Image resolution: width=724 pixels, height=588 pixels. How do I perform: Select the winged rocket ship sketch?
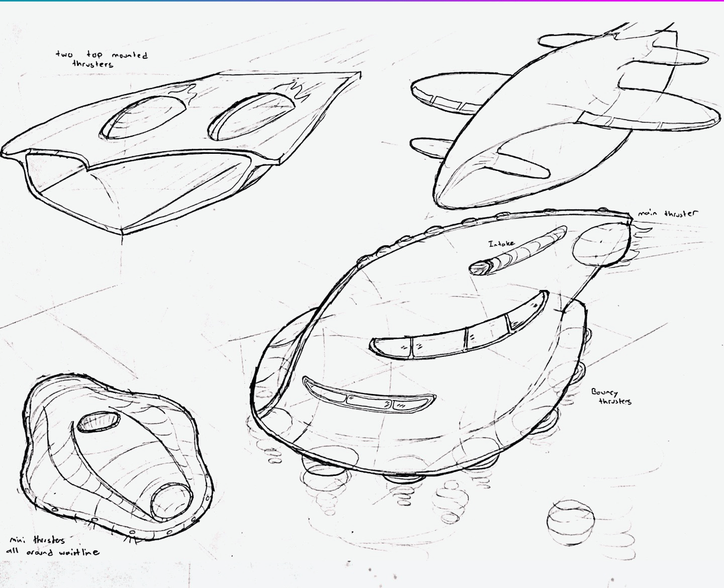pyautogui.click(x=566, y=116)
